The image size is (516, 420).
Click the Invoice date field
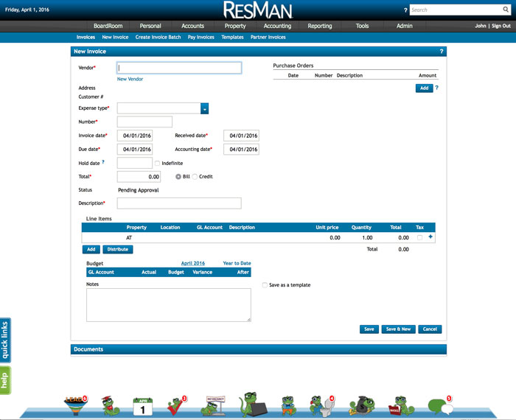135,136
